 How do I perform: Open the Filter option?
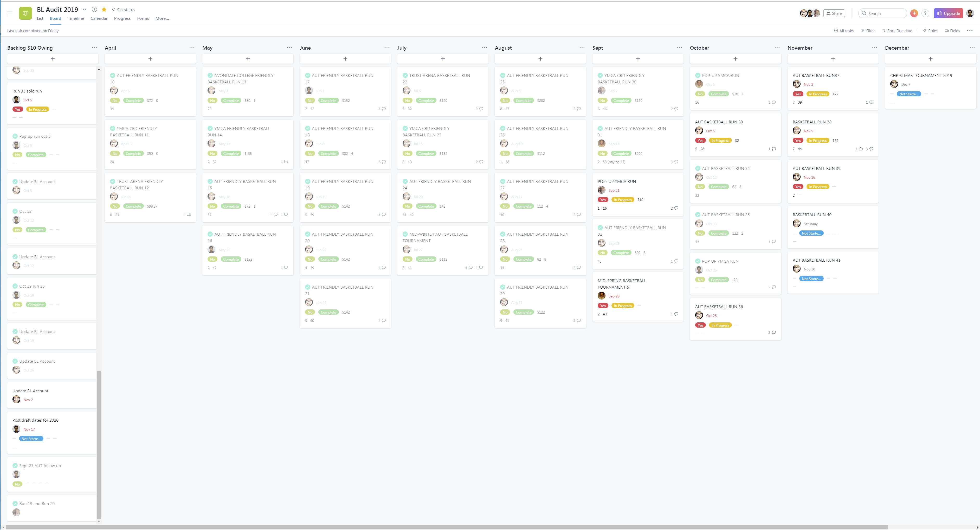pyautogui.click(x=868, y=31)
